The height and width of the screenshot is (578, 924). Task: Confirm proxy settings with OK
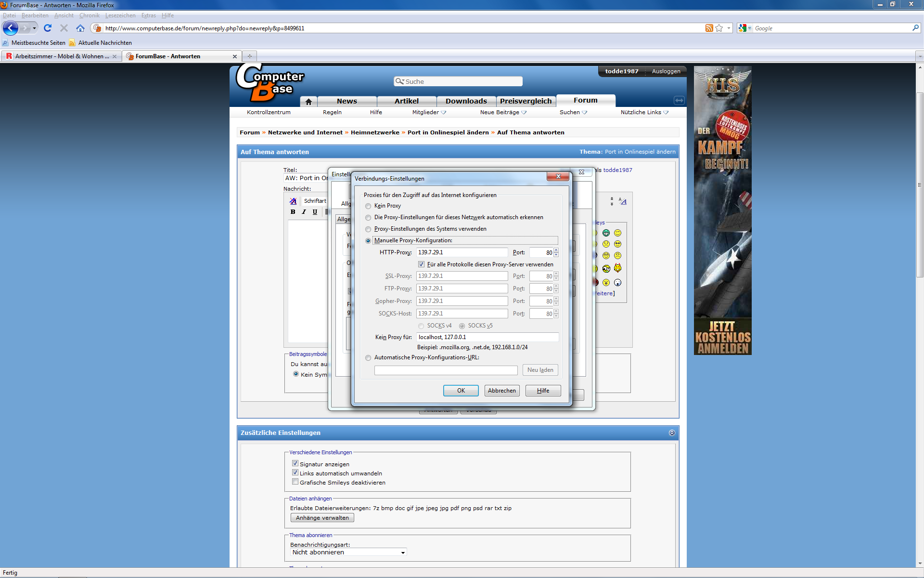(461, 391)
